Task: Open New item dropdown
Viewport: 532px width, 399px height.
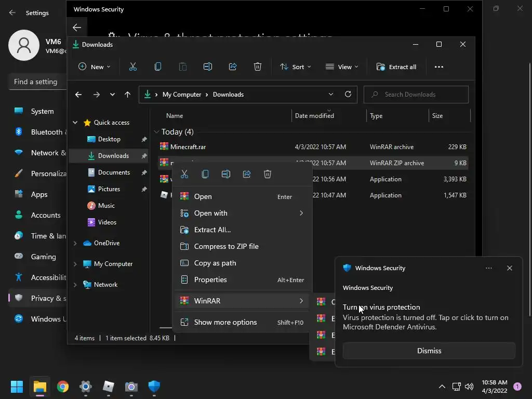Action: pyautogui.click(x=95, y=67)
